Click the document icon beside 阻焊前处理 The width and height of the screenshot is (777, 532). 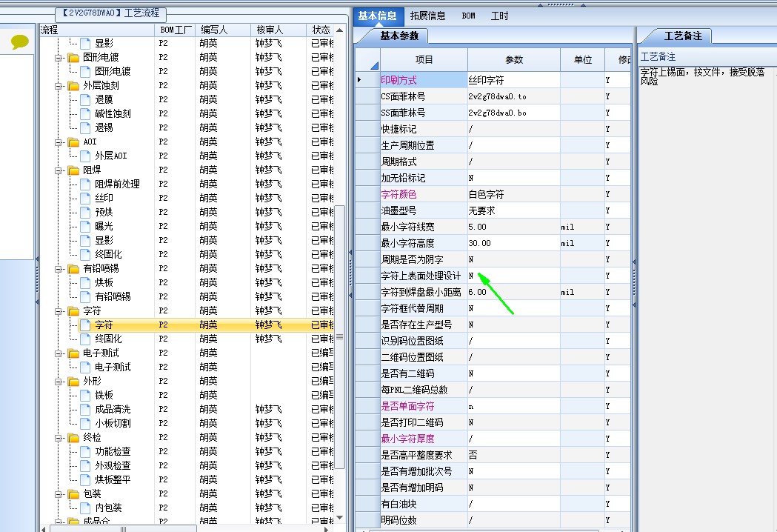click(x=85, y=184)
